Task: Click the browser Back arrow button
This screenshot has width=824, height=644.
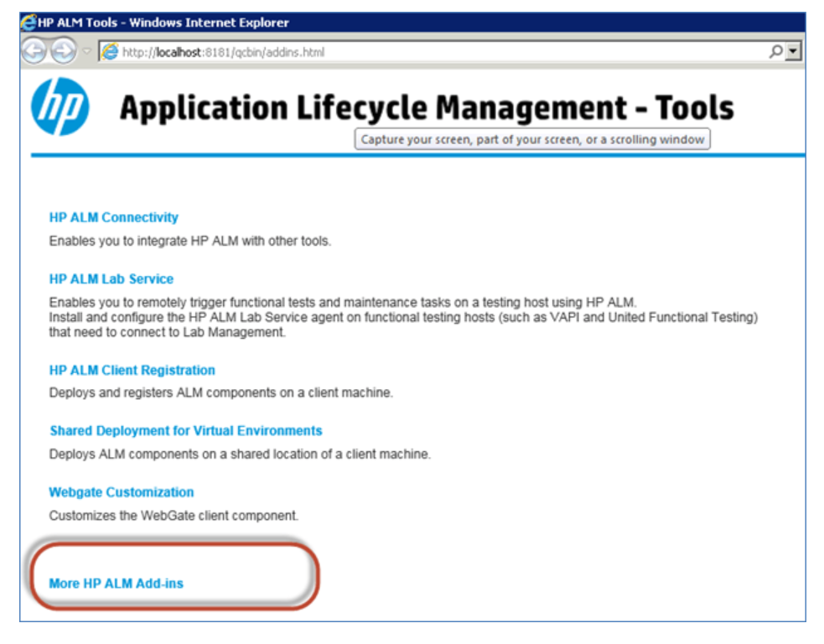Action: click(34, 51)
